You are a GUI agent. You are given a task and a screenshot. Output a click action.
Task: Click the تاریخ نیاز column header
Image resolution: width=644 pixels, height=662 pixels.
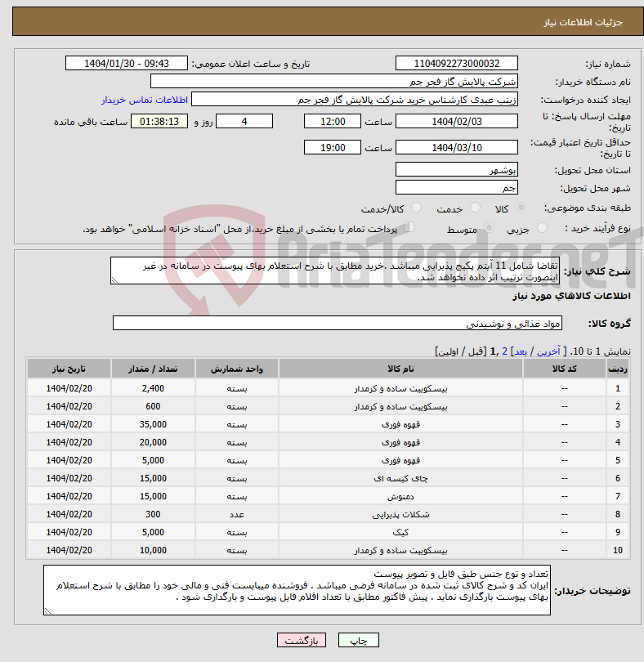[x=69, y=369]
